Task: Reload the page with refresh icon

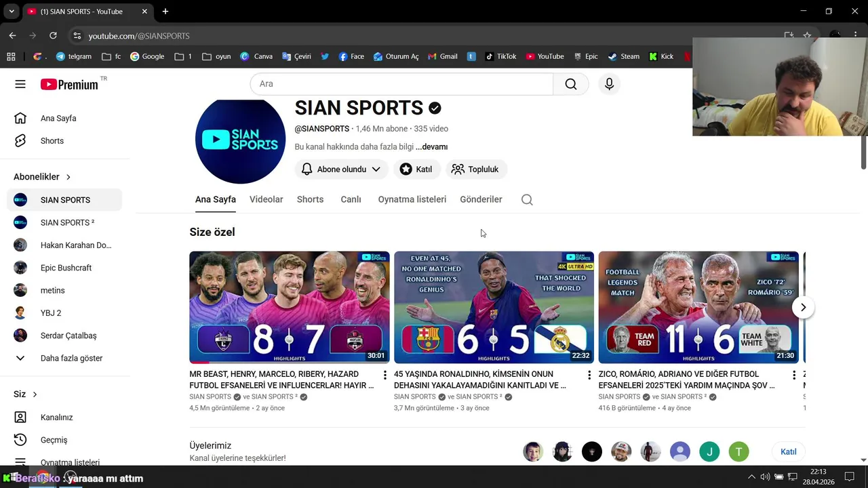Action: pyautogui.click(x=53, y=35)
